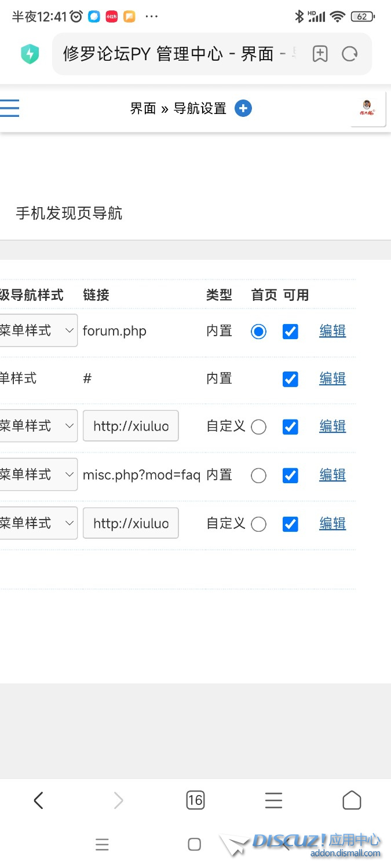Select the 首页 radio for misc.php?mod=faq row
This screenshot has height=868, width=391.
click(x=258, y=476)
